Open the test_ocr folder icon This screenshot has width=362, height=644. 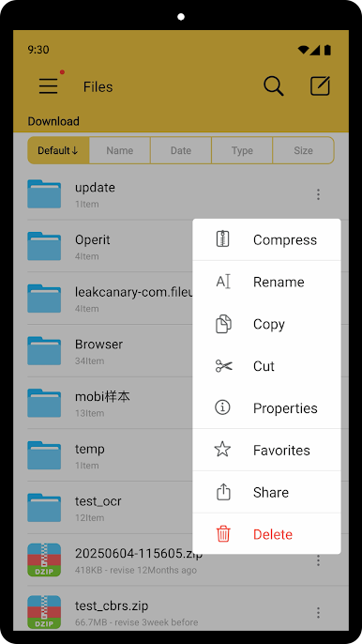pyautogui.click(x=44, y=508)
